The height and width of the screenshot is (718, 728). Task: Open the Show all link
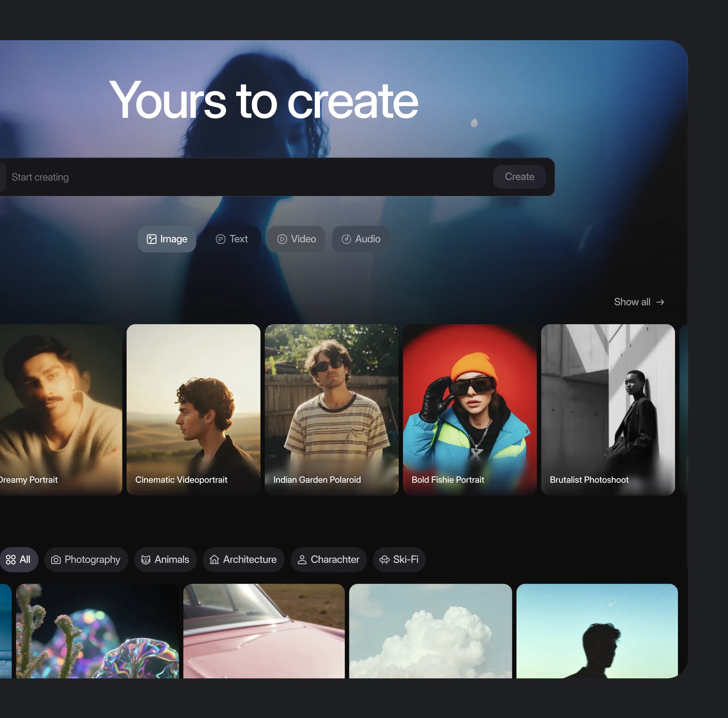(639, 302)
